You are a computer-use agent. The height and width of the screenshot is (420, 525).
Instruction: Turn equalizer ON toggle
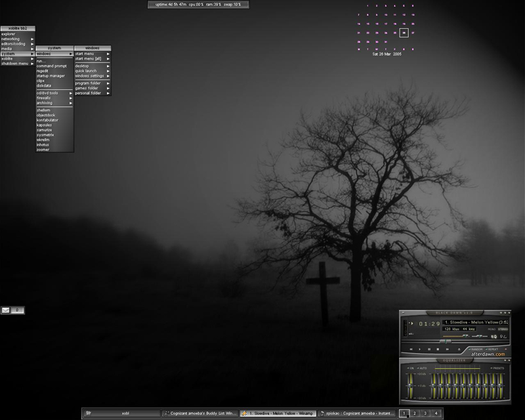[x=411, y=368]
